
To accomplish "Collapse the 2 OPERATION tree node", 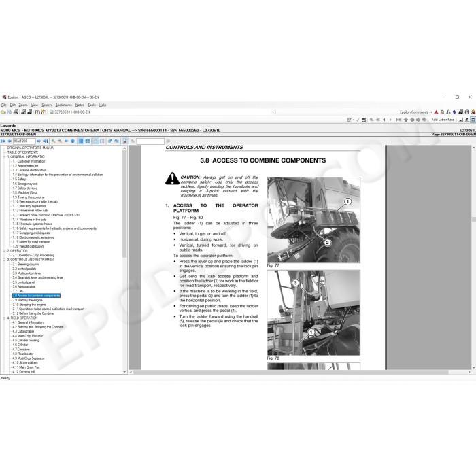I will (4, 251).
